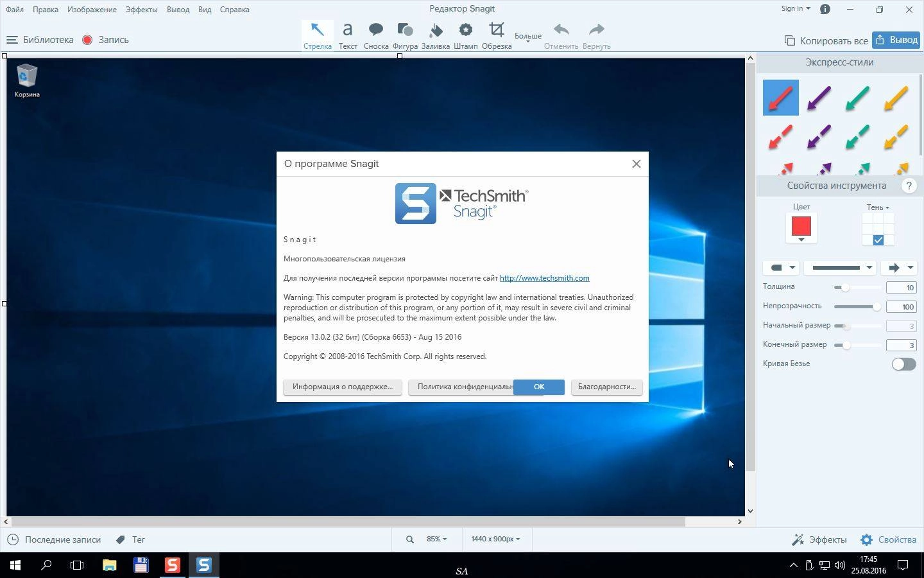Image resolution: width=924 pixels, height=578 pixels.
Task: Open the info icon next to Sign In
Action: click(x=825, y=9)
